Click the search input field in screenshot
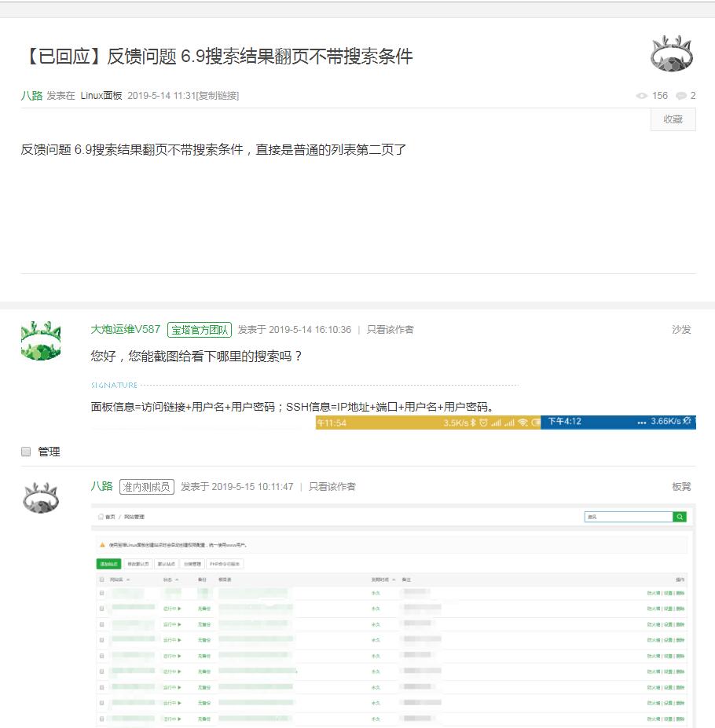 [x=629, y=517]
